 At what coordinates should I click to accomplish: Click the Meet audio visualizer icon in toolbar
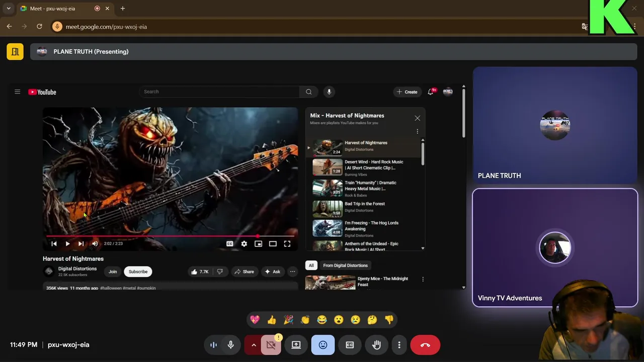click(213, 345)
